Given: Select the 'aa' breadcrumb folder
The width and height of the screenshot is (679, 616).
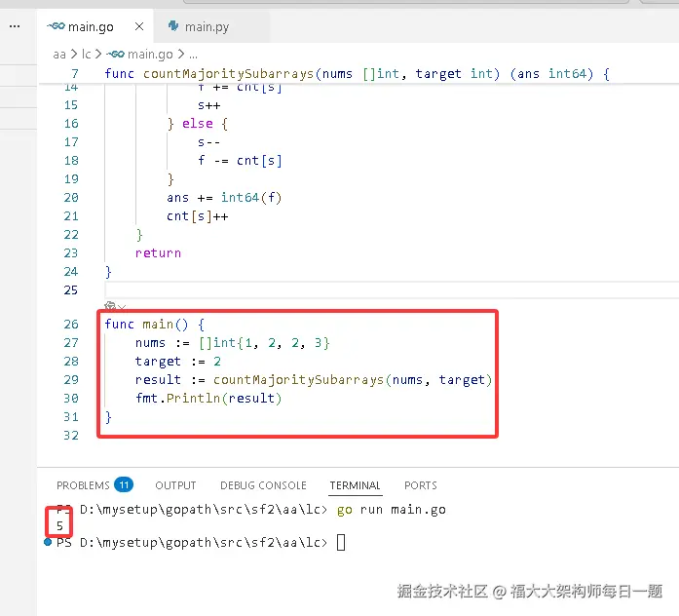Looking at the screenshot, I should tap(59, 55).
